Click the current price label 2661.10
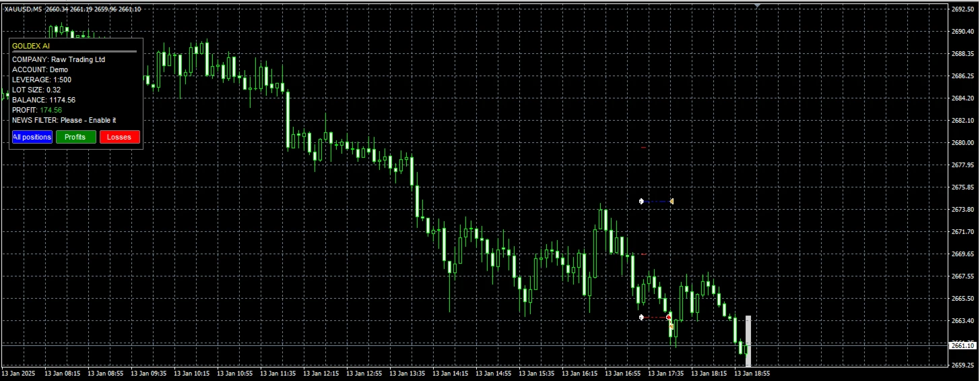 [961, 345]
